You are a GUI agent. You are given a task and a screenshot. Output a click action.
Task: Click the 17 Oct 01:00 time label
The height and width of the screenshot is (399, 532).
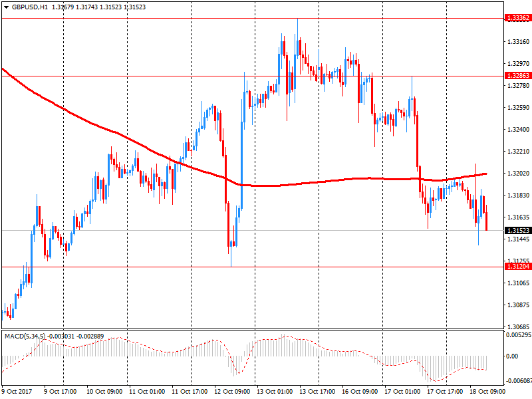click(x=402, y=392)
